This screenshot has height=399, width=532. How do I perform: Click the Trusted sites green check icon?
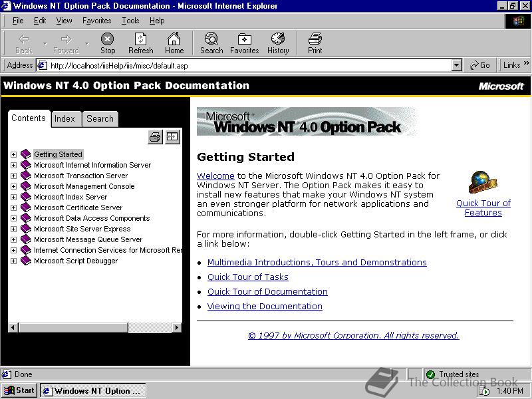coord(430,374)
